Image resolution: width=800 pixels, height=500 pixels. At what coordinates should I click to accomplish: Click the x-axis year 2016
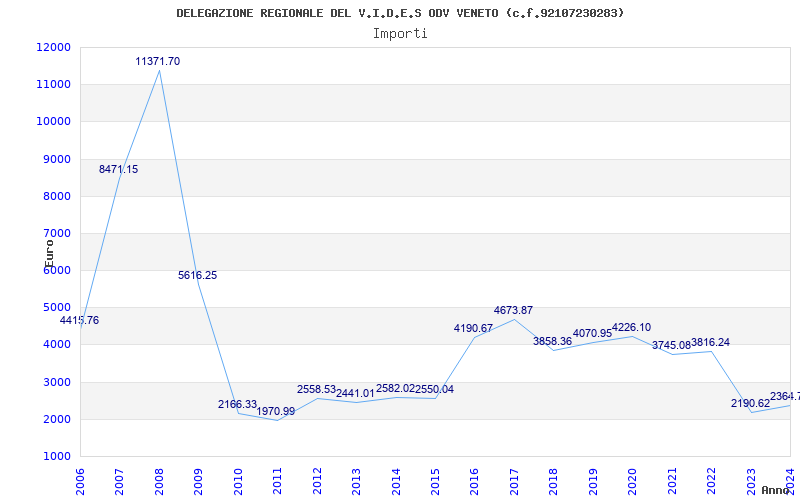click(x=474, y=480)
